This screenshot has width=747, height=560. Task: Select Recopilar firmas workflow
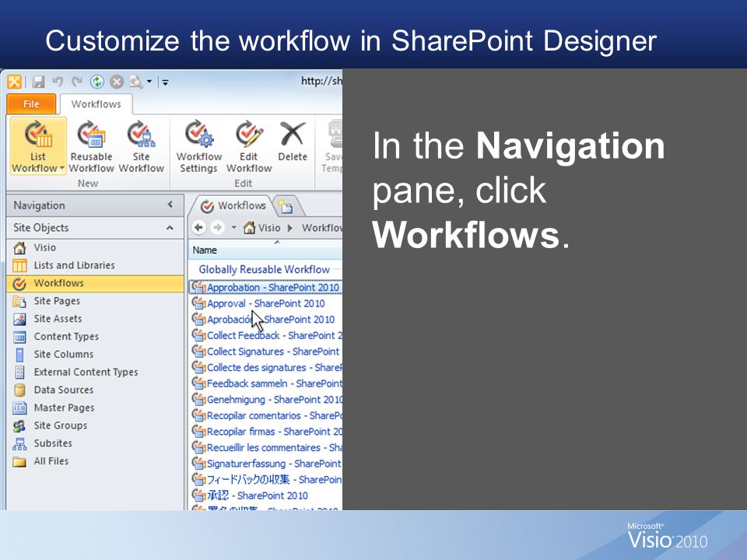[x=266, y=432]
